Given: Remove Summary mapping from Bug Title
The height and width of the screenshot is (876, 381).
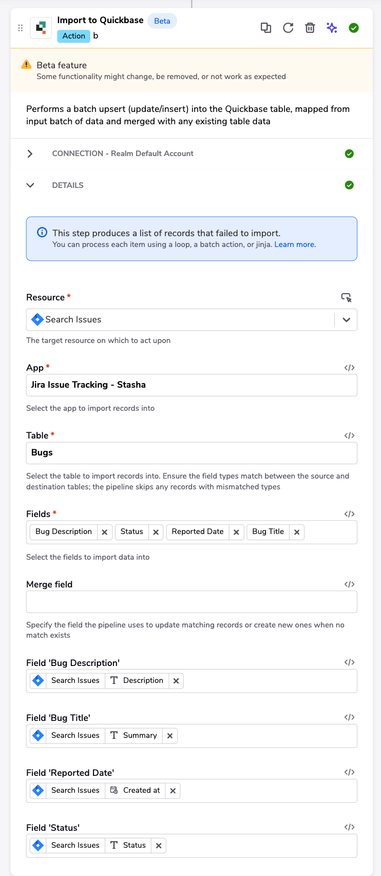Looking at the screenshot, I should pos(170,736).
